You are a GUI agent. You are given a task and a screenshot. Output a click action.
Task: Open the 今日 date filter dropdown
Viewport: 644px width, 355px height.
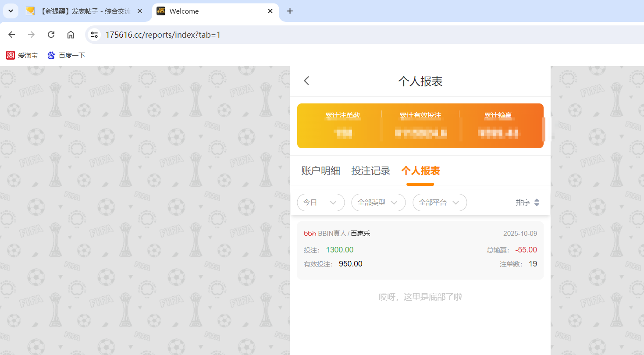320,202
